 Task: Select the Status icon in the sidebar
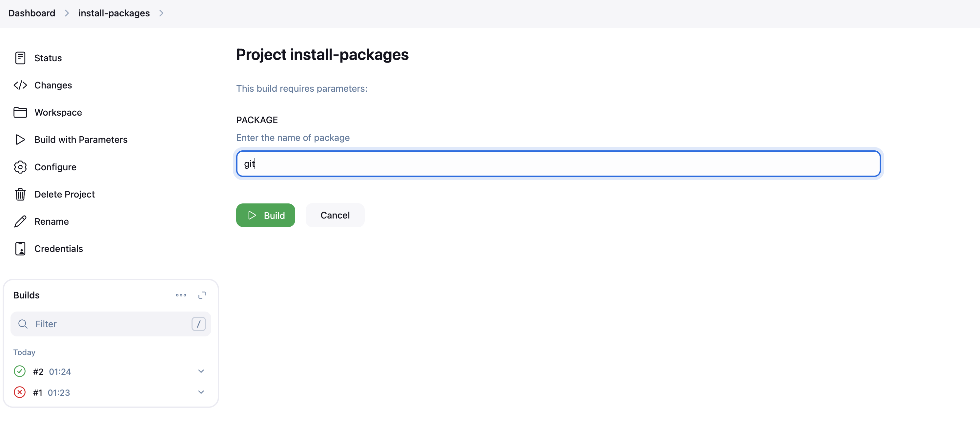coord(20,58)
